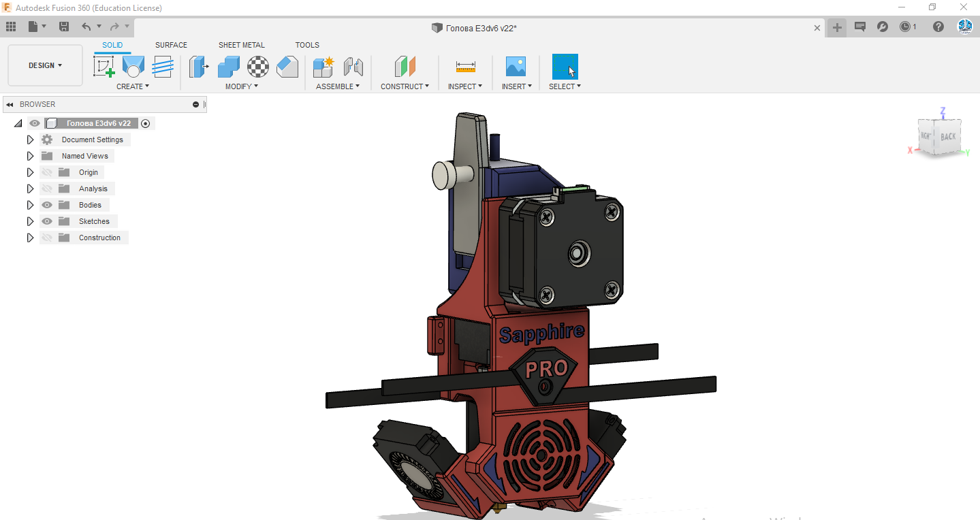Open the data panel grid icon
This screenshot has width=980, height=520.
point(11,27)
